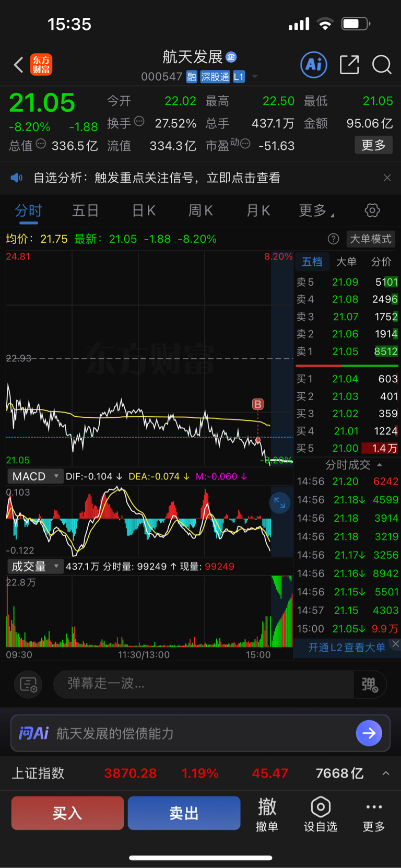Select the 大单 tab
The image size is (401, 868).
pyautogui.click(x=346, y=262)
